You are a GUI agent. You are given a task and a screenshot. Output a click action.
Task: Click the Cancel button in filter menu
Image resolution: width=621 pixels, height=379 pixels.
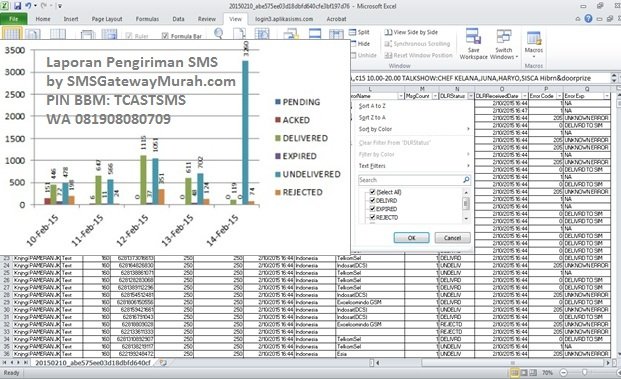coord(452,238)
